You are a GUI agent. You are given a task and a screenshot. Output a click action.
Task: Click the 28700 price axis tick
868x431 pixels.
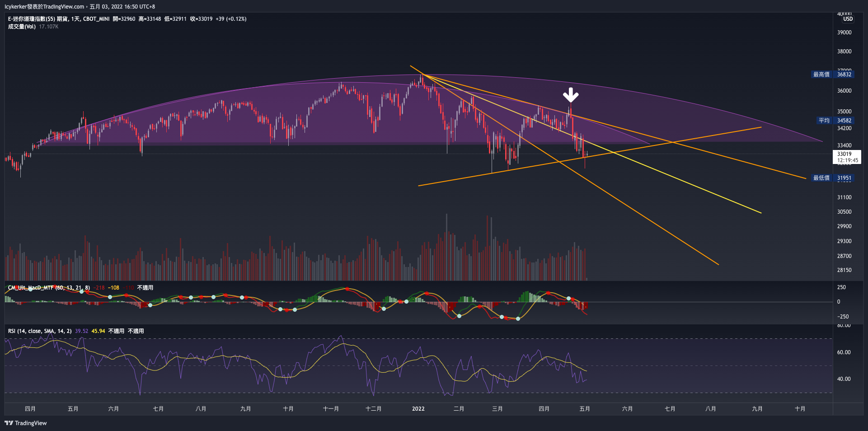coord(844,256)
